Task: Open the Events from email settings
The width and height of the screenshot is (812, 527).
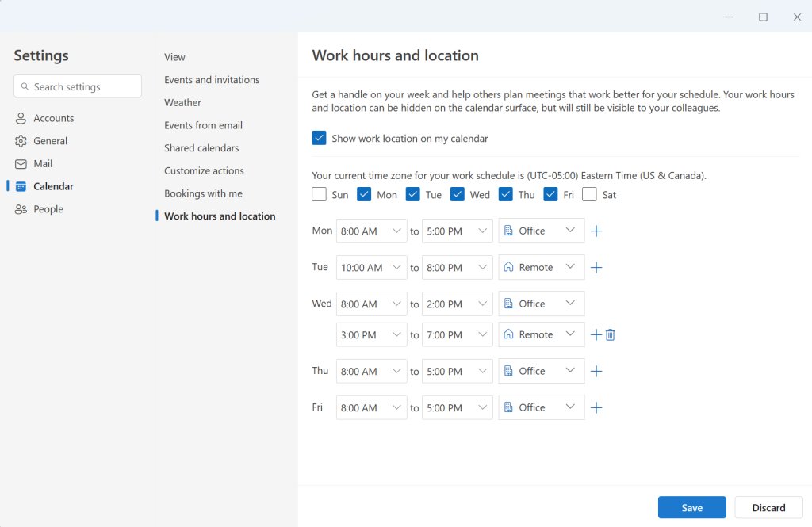Action: [x=203, y=124]
